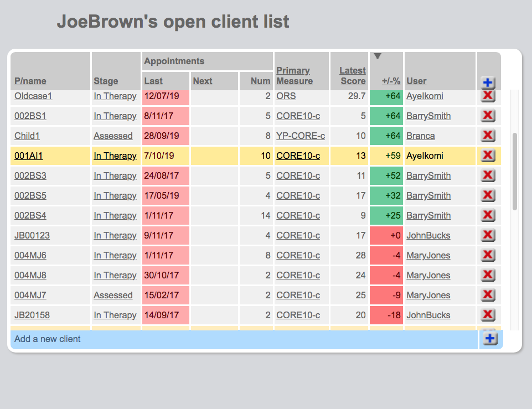
Task: Sort by Latest Score header
Action: pos(353,76)
